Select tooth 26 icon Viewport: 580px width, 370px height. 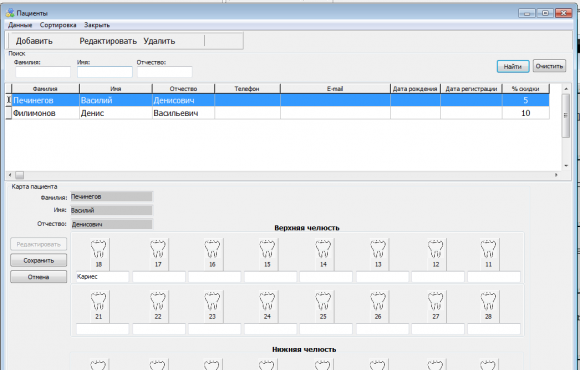pos(378,306)
